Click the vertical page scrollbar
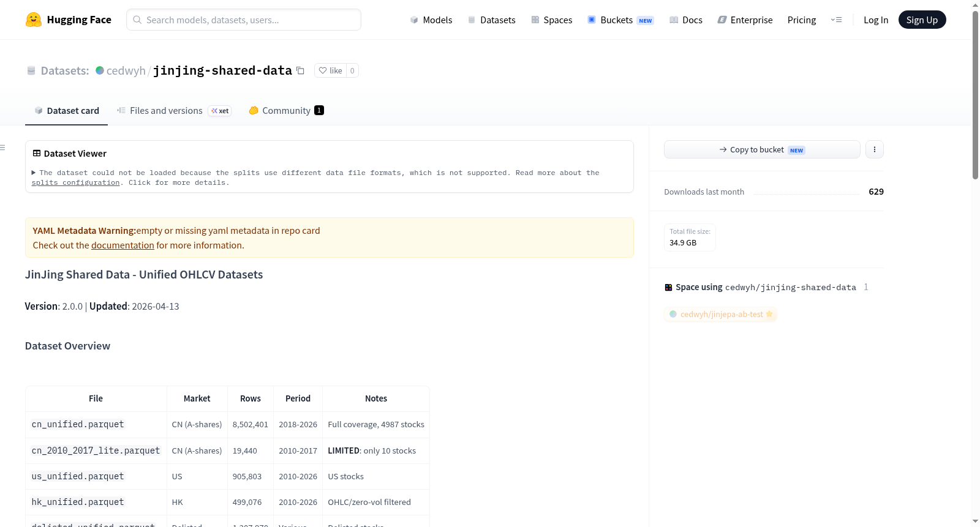 pos(975,95)
